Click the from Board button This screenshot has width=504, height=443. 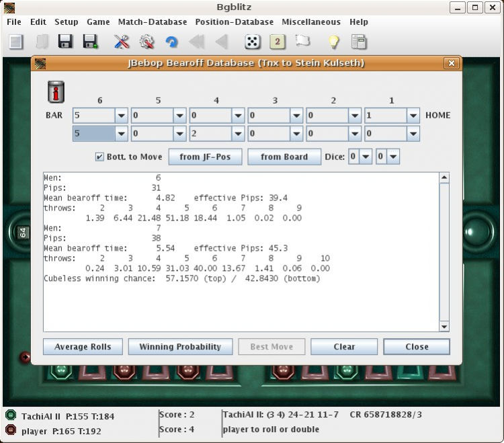coord(284,157)
